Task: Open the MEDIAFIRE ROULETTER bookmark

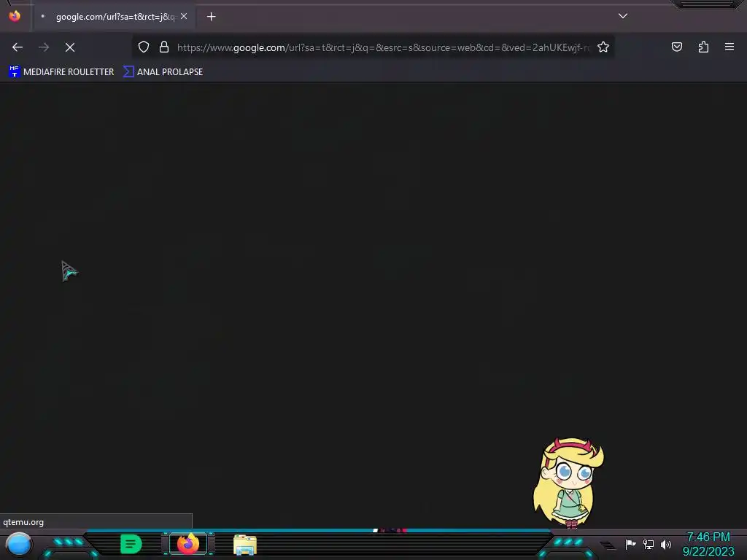Action: (x=61, y=72)
